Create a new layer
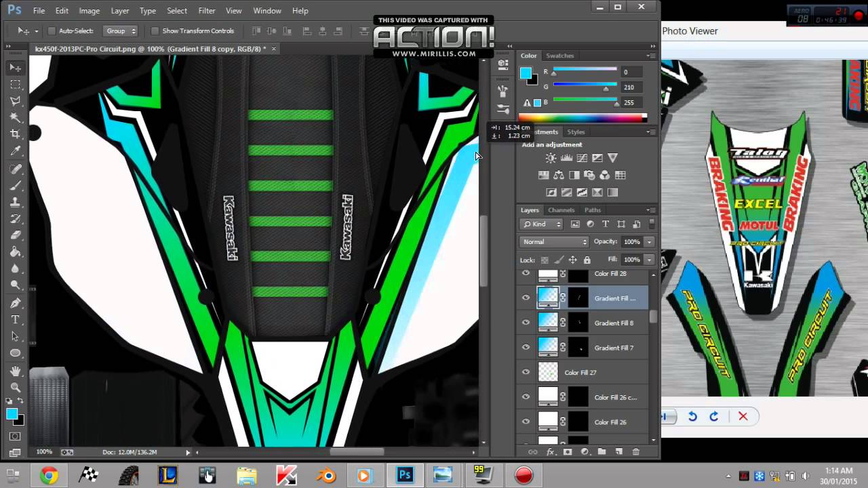 618,451
